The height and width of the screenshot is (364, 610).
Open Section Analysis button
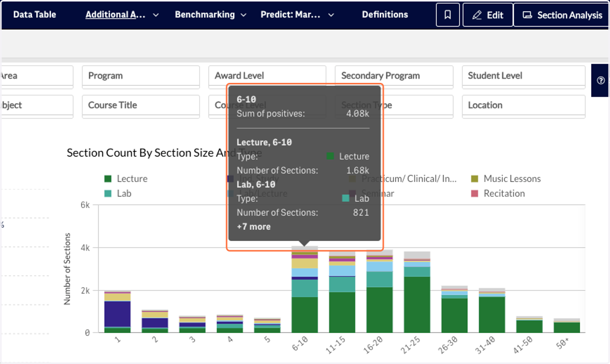562,15
